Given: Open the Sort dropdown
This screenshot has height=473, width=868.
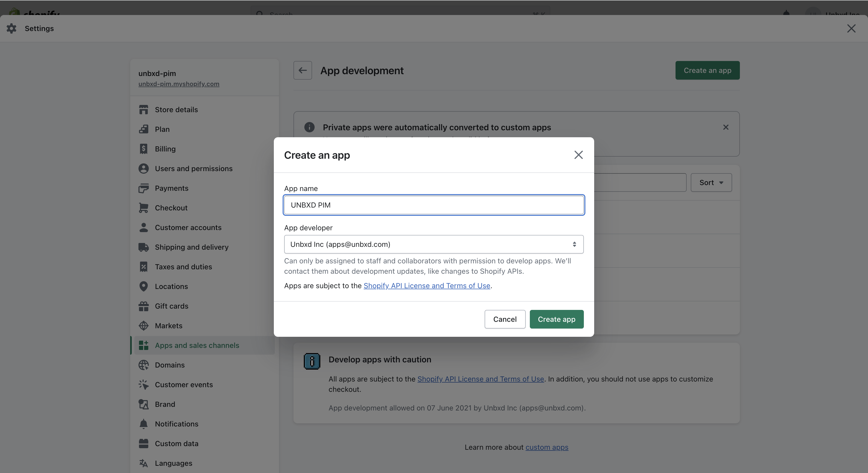Looking at the screenshot, I should 711,182.
